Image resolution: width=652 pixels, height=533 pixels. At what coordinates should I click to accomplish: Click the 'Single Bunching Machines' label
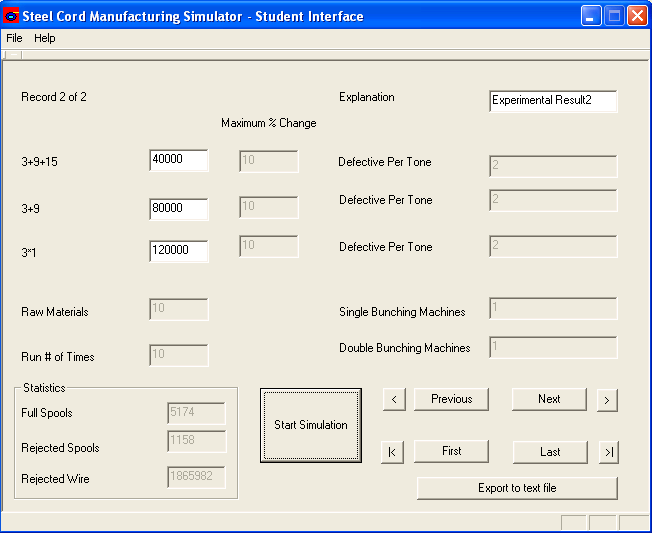pyautogui.click(x=402, y=312)
